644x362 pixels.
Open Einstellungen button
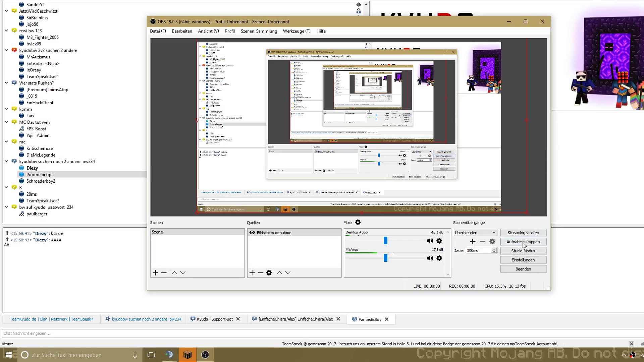[x=523, y=260]
